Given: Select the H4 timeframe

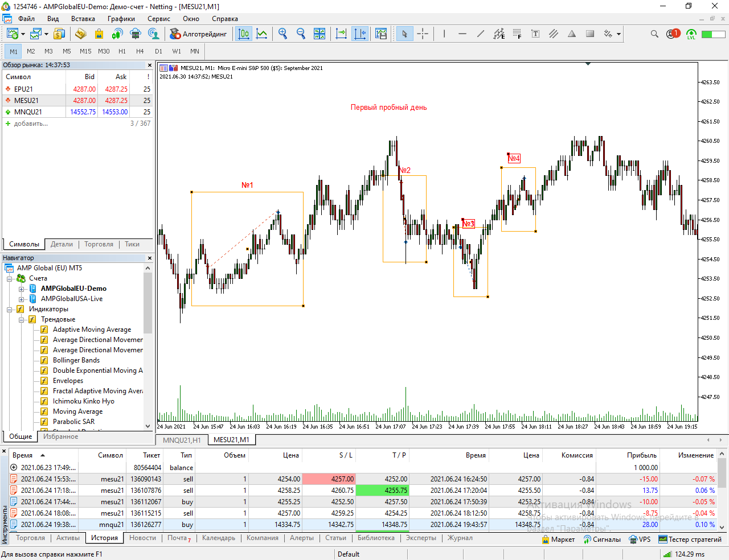Looking at the screenshot, I should [140, 51].
